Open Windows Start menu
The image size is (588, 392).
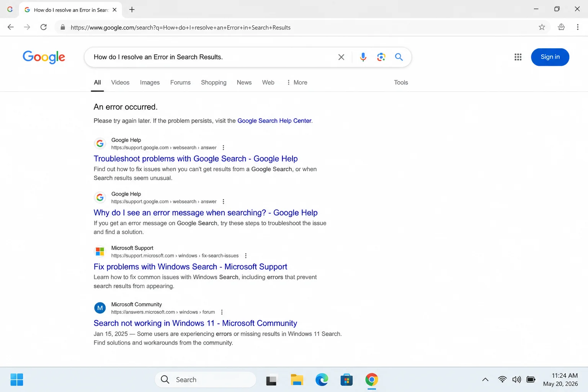tap(17, 380)
